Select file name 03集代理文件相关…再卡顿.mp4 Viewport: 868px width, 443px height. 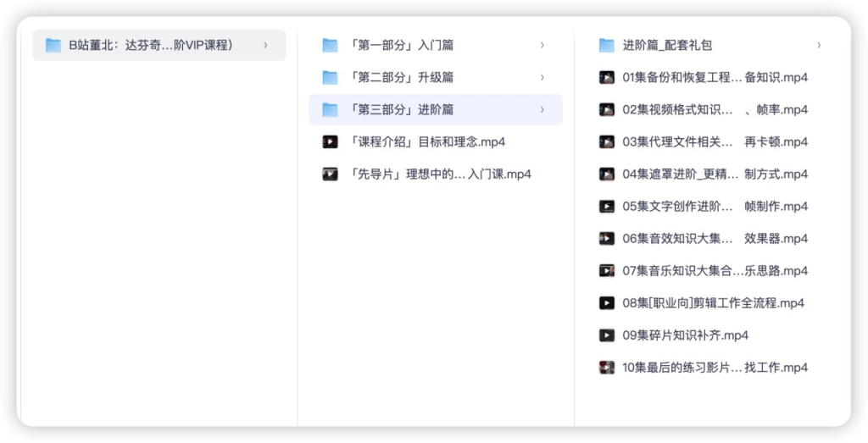tap(715, 142)
